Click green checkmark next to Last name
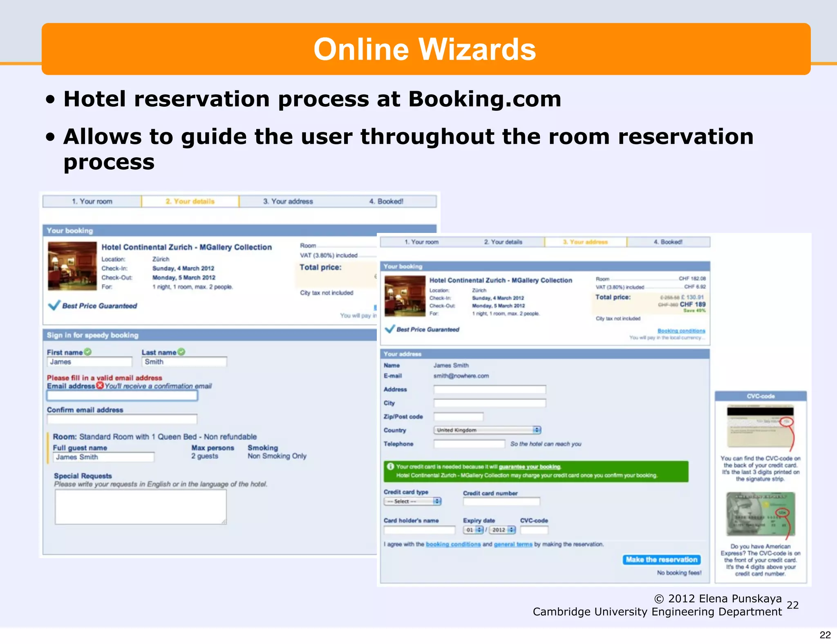The height and width of the screenshot is (644, 837). pos(181,351)
